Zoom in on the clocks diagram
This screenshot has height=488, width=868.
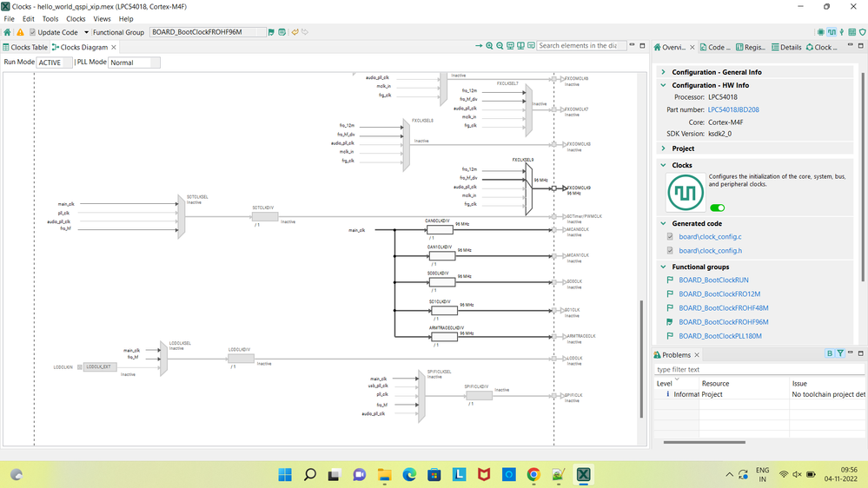click(x=489, y=46)
